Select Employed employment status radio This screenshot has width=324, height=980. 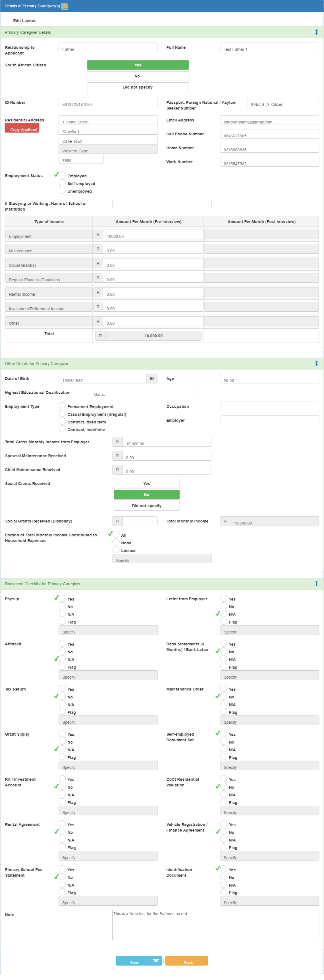62,175
